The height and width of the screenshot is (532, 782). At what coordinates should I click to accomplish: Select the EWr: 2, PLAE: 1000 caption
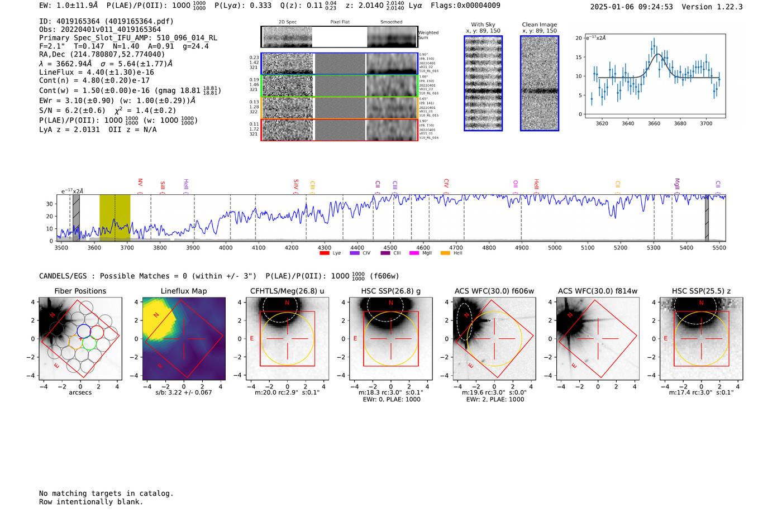495,399
